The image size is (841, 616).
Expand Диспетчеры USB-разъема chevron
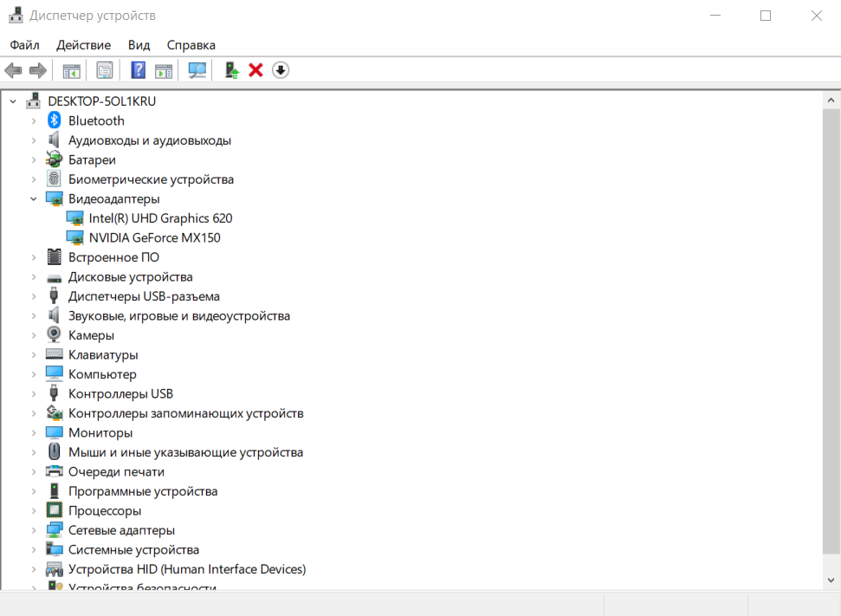[33, 296]
